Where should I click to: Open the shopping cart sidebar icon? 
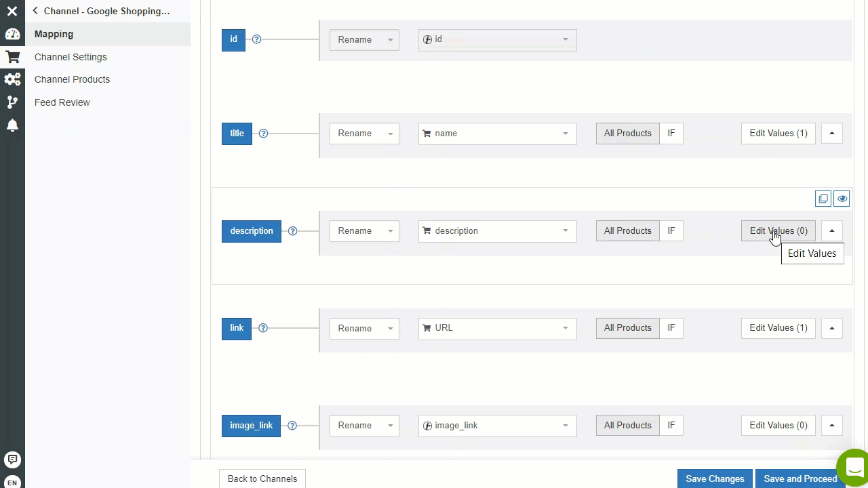12,57
